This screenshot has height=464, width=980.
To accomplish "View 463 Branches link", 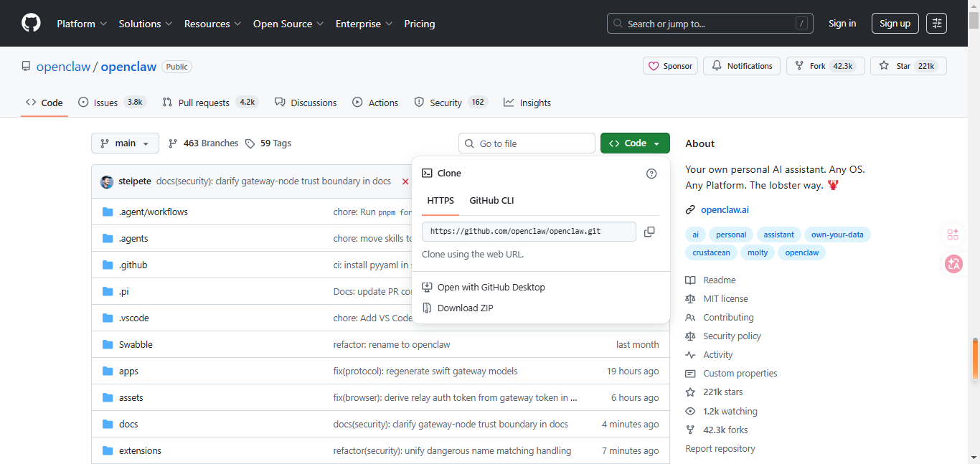I will pos(203,143).
